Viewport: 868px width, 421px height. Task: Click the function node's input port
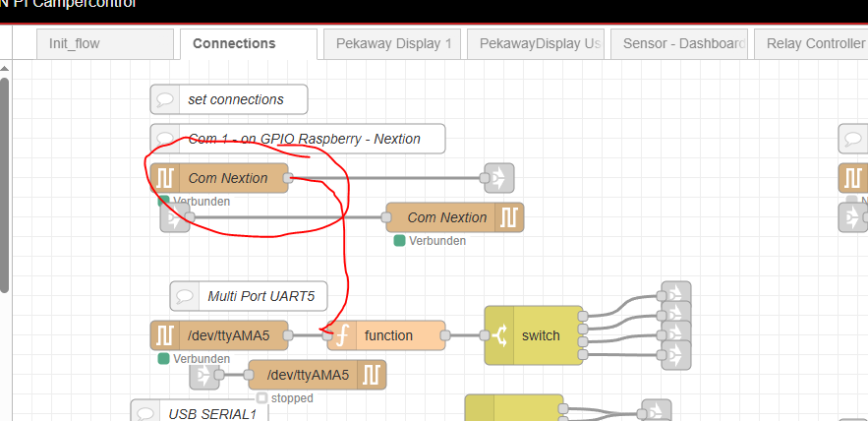click(327, 335)
